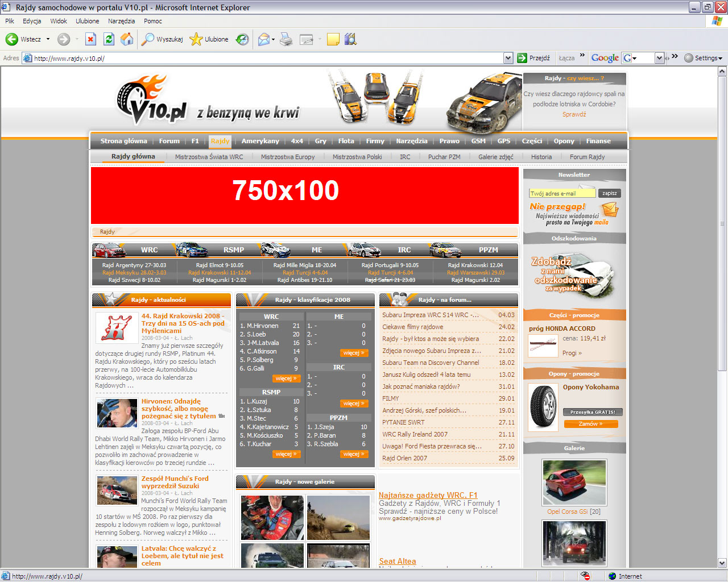Screen dimensions: 728x582
Task: Click the Progi link under Honda Accord
Action: pos(572,353)
